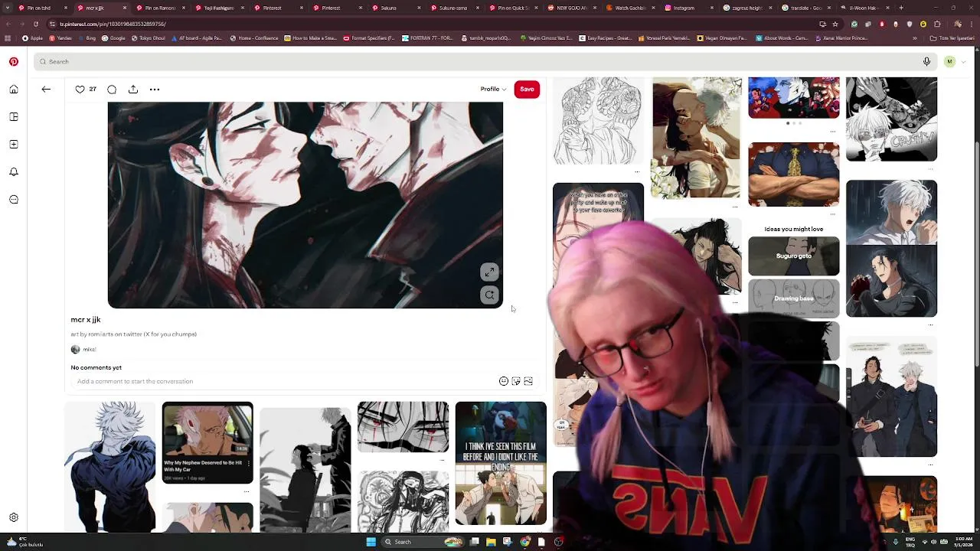Go back with the pin back arrow
Image resolution: width=980 pixels, height=551 pixels.
pos(46,90)
